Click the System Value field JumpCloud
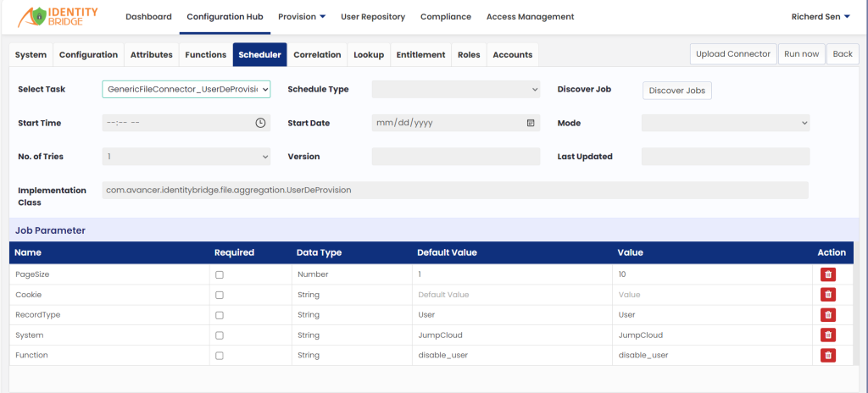The width and height of the screenshot is (868, 393). (712, 335)
